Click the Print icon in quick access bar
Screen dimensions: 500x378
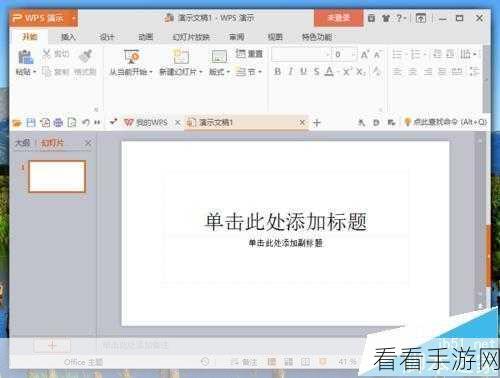pyautogui.click(x=58, y=123)
